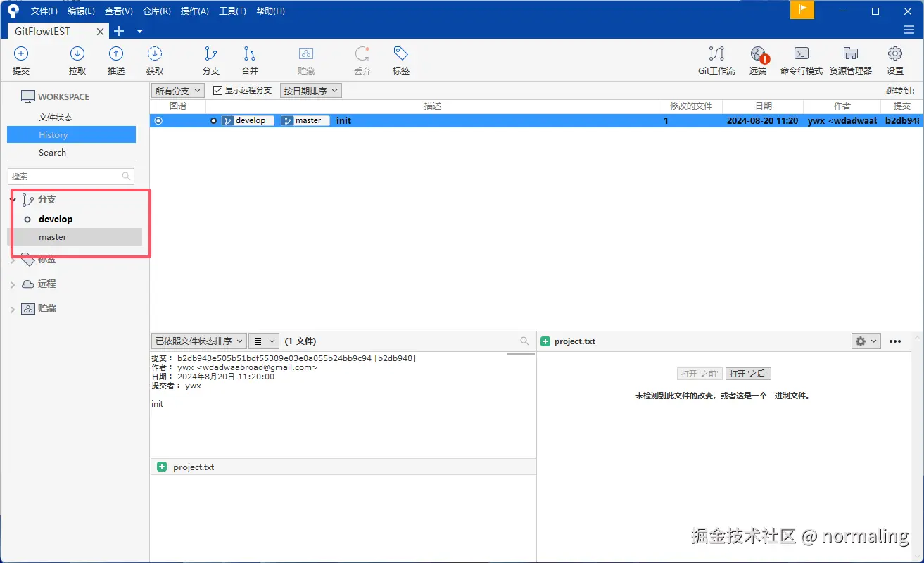
Task: Select project.txt in the changed files list
Action: [x=343, y=467]
